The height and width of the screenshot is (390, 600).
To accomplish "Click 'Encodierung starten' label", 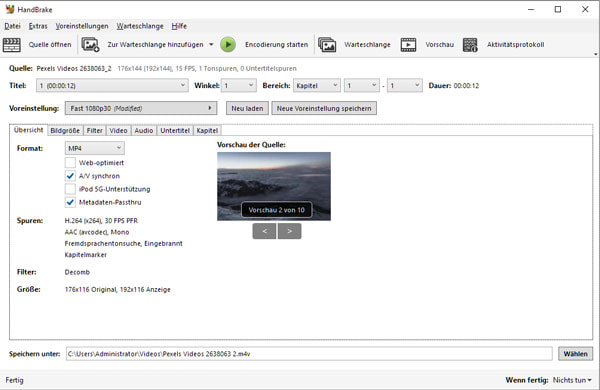I will click(276, 45).
